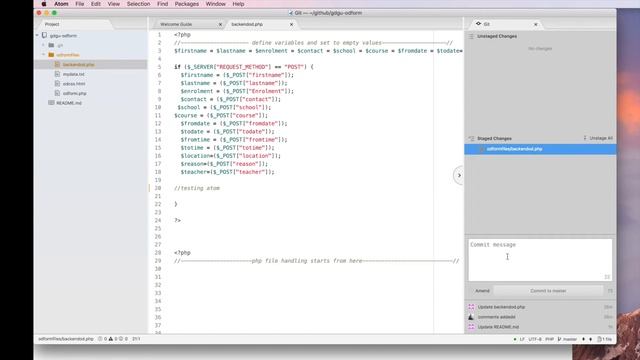Click the odformfiles folder icon
640x360 pixels.
51,55
